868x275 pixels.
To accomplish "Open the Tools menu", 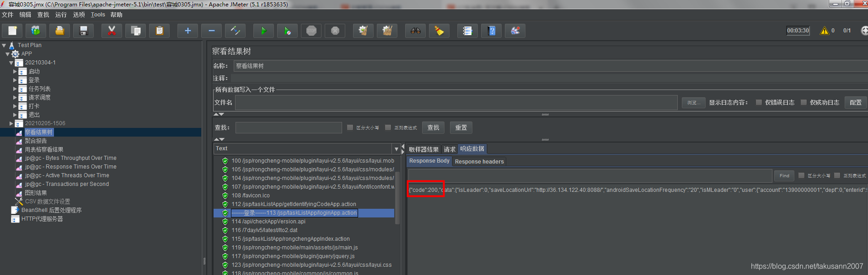I will point(98,15).
